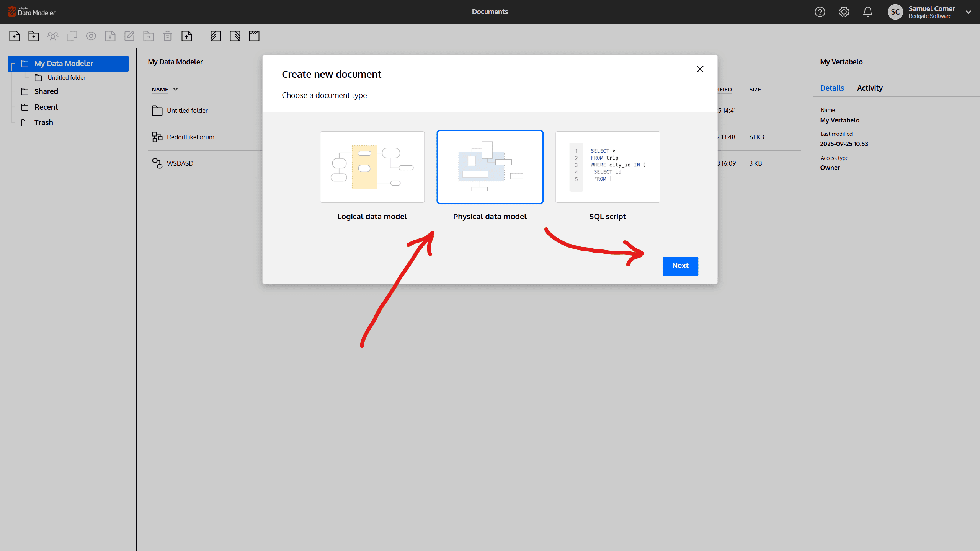Switch to the Activity tab
Image resolution: width=980 pixels, height=551 pixels.
pos(870,88)
